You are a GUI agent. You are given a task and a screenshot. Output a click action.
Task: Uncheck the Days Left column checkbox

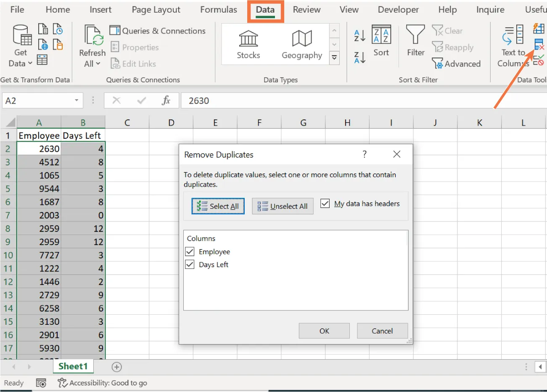[190, 265]
